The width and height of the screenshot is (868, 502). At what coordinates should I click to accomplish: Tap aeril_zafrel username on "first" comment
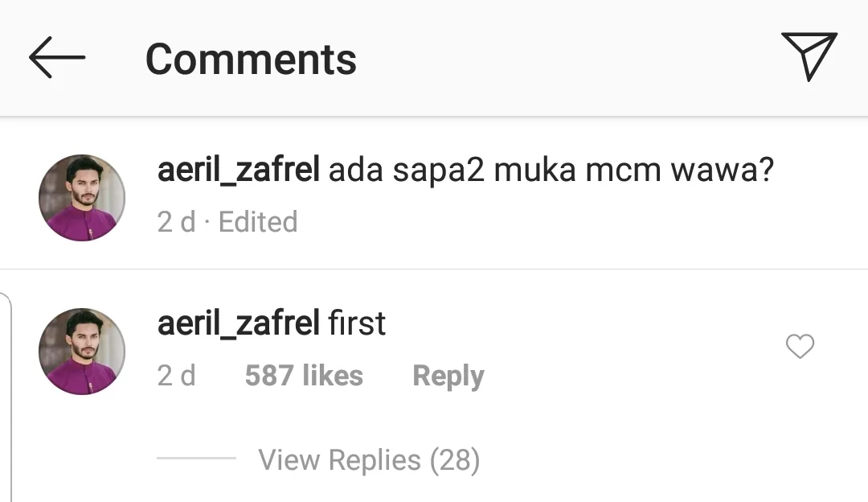[x=239, y=324]
